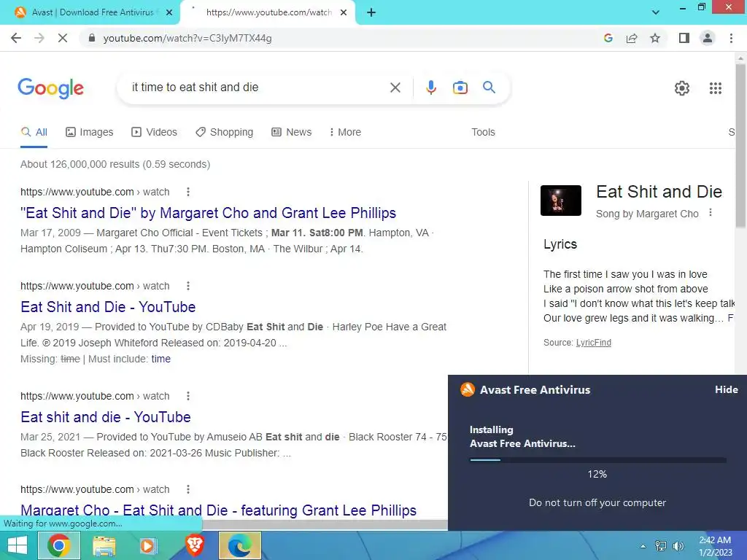Close the Avast tab

tap(169, 12)
